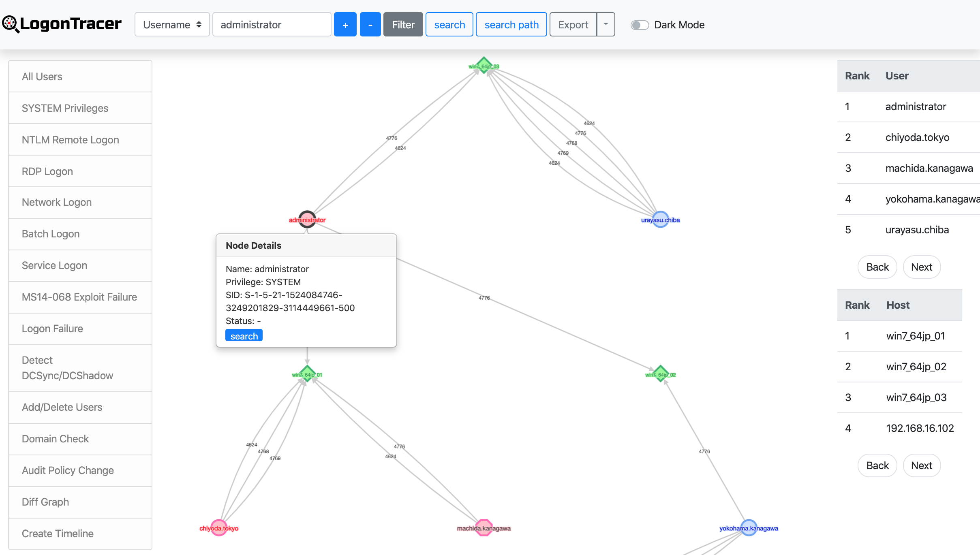Click the urayasu.chiba user node
The width and height of the screenshot is (980, 555).
(x=660, y=219)
